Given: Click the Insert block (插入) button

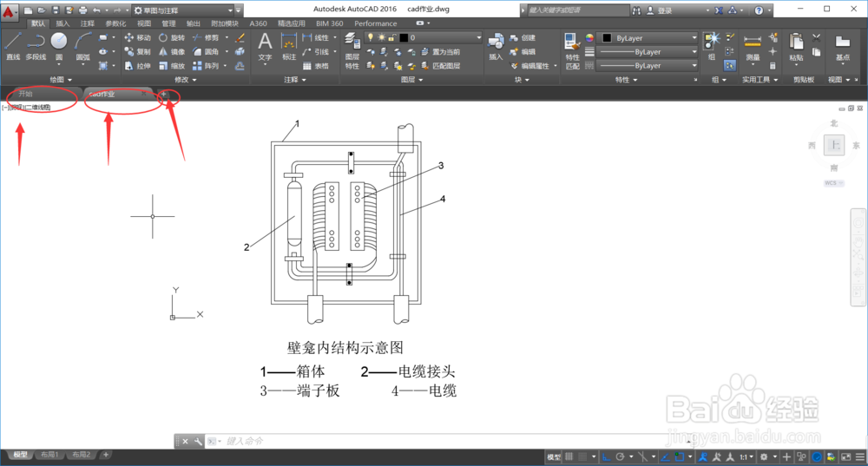Looking at the screenshot, I should (496, 47).
